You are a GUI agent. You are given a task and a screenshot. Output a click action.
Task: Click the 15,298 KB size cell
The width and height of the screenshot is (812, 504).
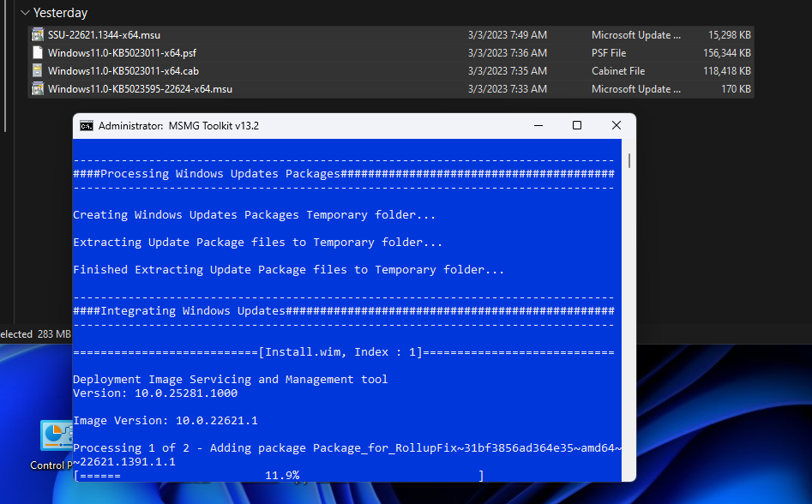(729, 34)
